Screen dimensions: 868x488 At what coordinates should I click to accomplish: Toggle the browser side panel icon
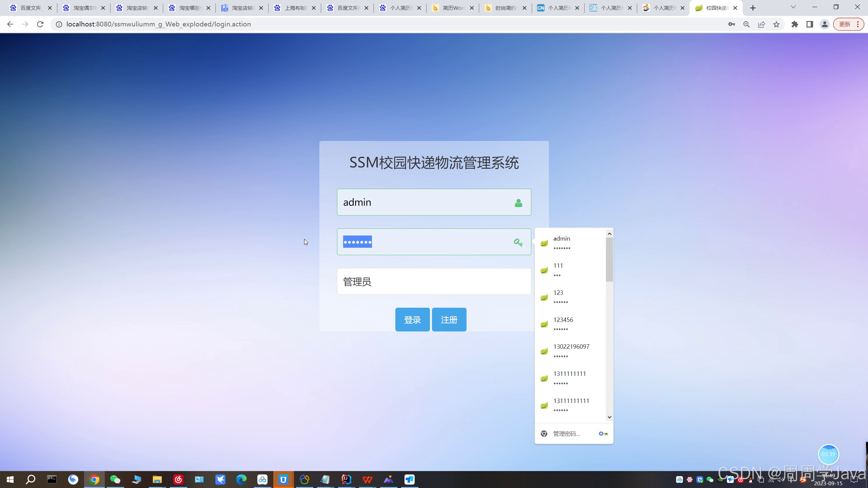[810, 24]
